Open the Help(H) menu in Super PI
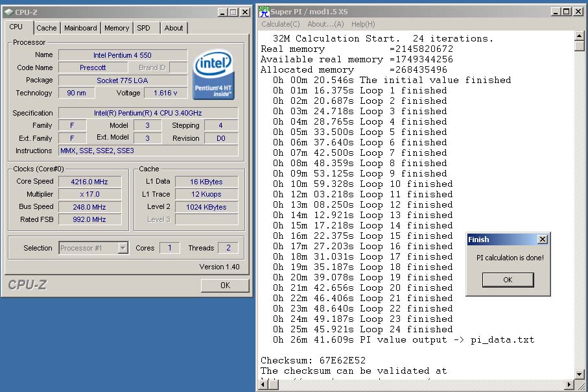Viewport: 588px width, 392px height. (363, 24)
